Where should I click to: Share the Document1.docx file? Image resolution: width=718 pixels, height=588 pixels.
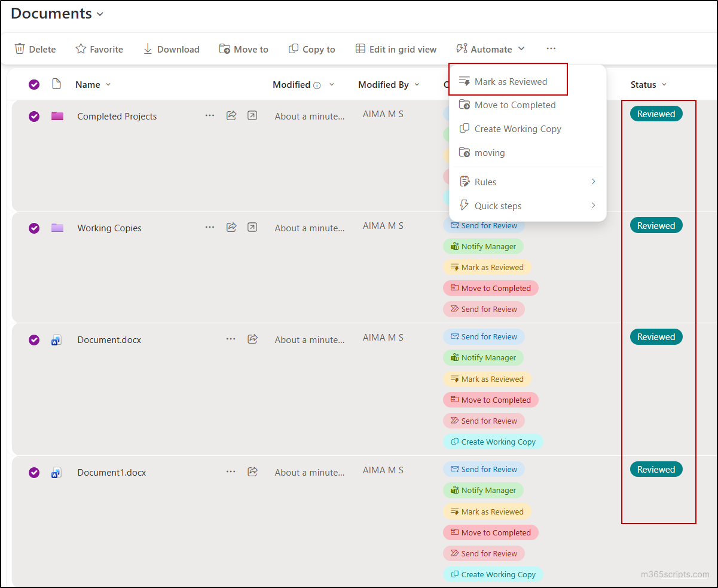(x=252, y=471)
